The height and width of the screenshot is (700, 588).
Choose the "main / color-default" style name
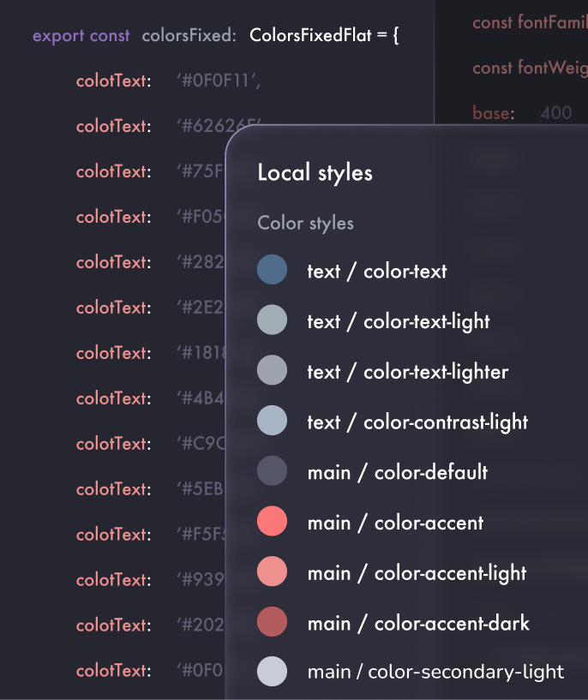coord(397,472)
